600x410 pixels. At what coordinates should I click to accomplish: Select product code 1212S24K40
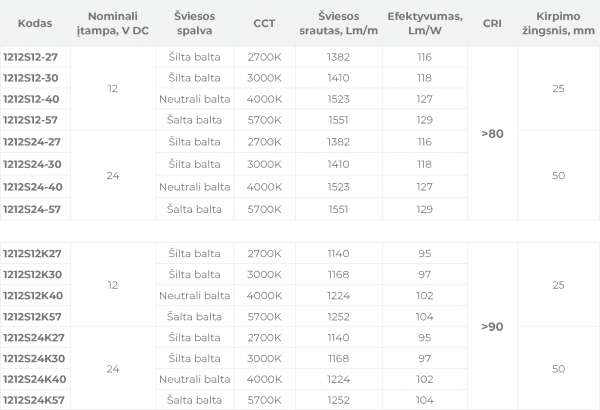[x=34, y=379]
